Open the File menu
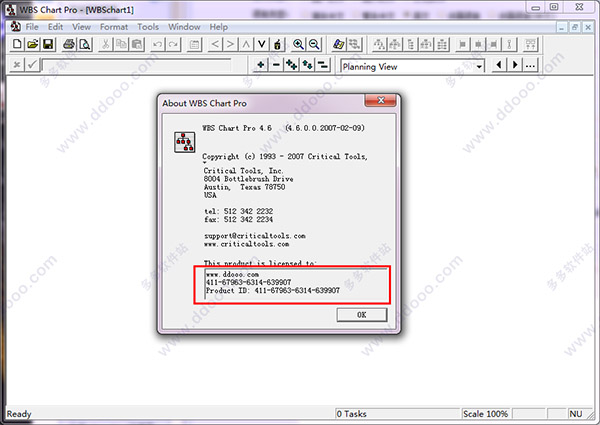The image size is (600, 425). coord(32,27)
